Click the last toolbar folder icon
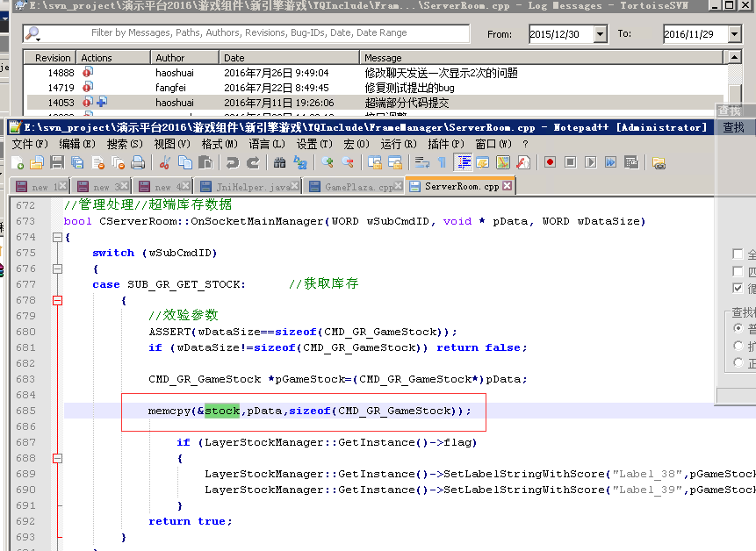The height and width of the screenshot is (551, 756). tap(659, 163)
